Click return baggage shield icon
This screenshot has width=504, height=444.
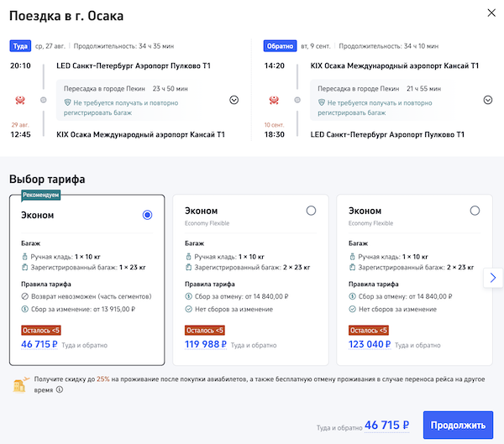320,102
